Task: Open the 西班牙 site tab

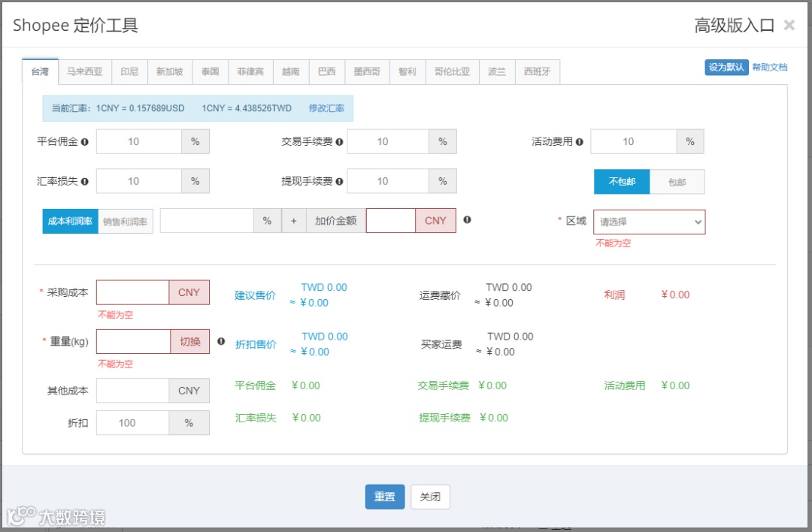Action: pyautogui.click(x=538, y=71)
